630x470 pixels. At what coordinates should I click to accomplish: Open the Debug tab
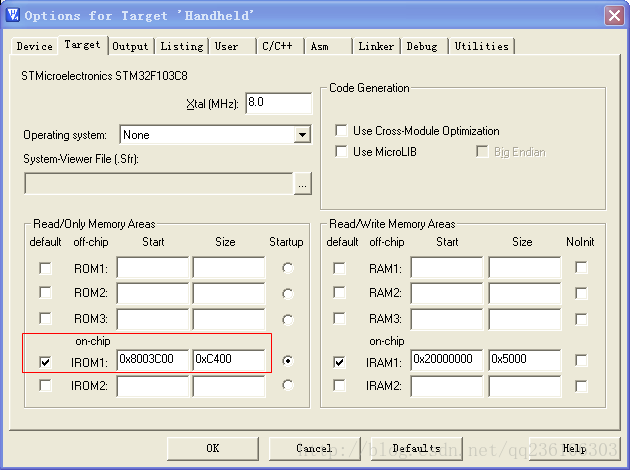click(x=421, y=46)
